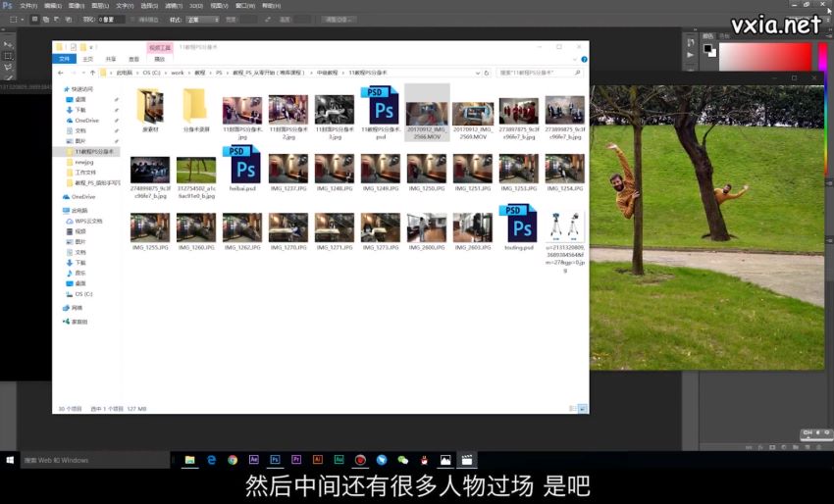Open Explorer 文件 ribbon tab
The height and width of the screenshot is (504, 834).
pos(65,59)
